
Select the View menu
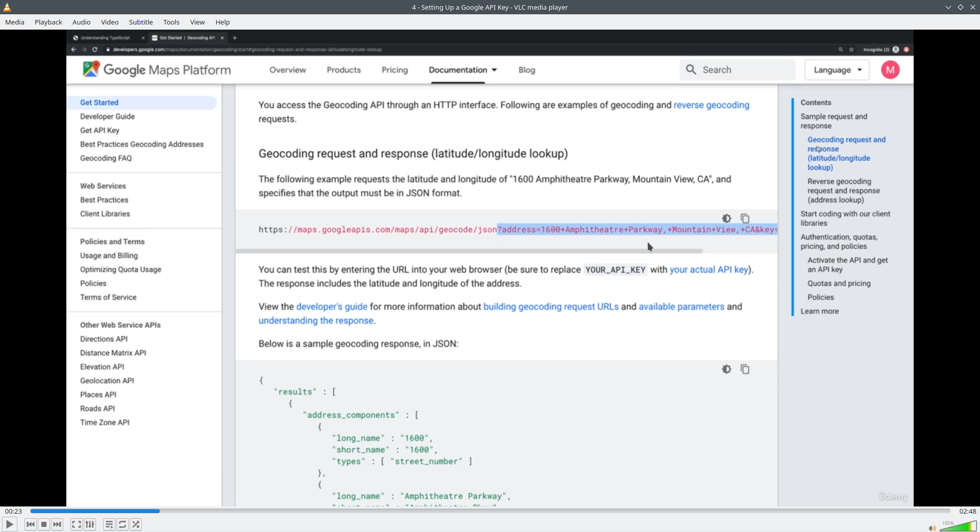coord(198,22)
